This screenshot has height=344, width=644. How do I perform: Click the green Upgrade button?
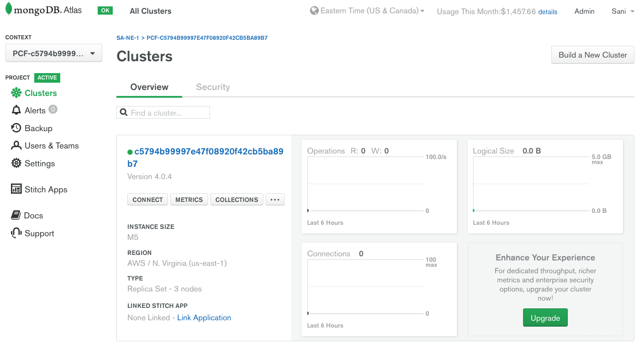coord(545,318)
